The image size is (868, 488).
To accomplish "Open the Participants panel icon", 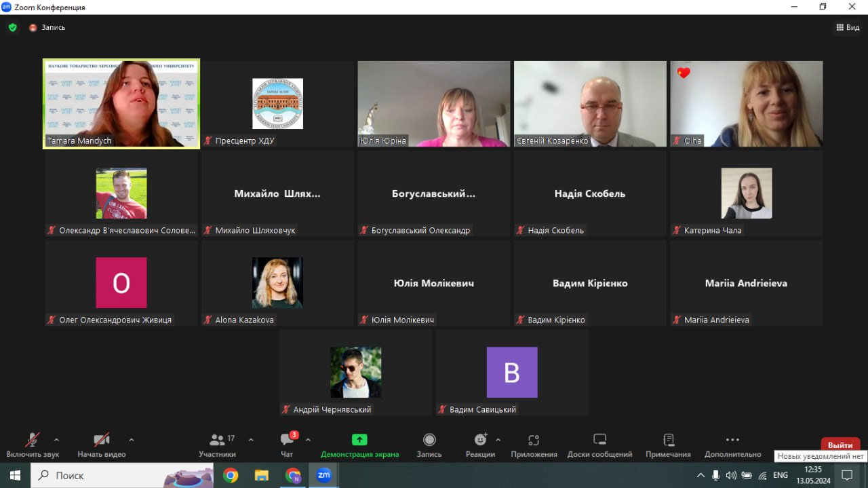I will pyautogui.click(x=218, y=440).
